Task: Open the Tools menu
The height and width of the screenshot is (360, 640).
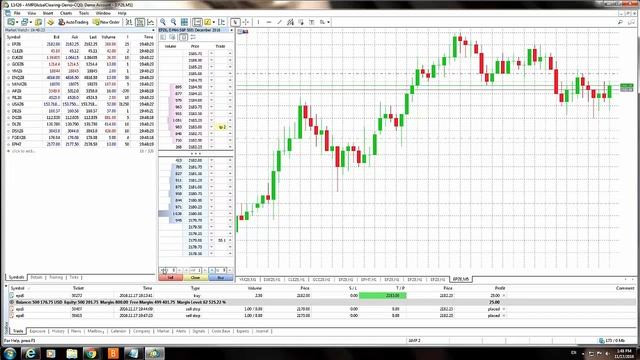Action: (x=84, y=13)
